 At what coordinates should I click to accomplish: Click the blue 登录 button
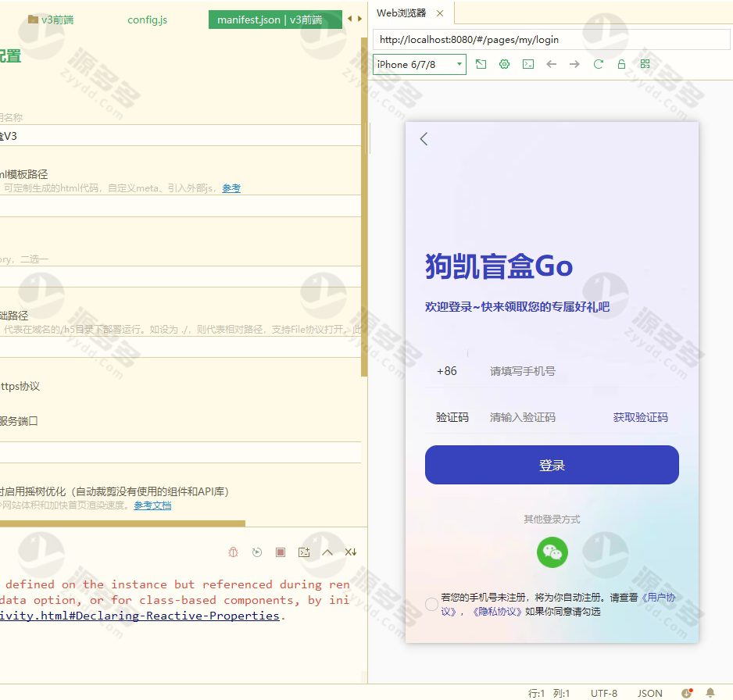552,465
